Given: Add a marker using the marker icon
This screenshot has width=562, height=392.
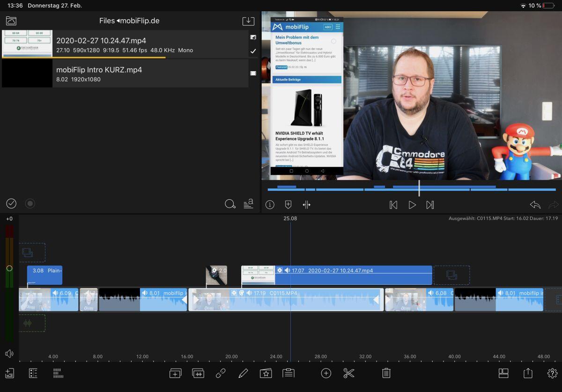Looking at the screenshot, I should pos(288,204).
